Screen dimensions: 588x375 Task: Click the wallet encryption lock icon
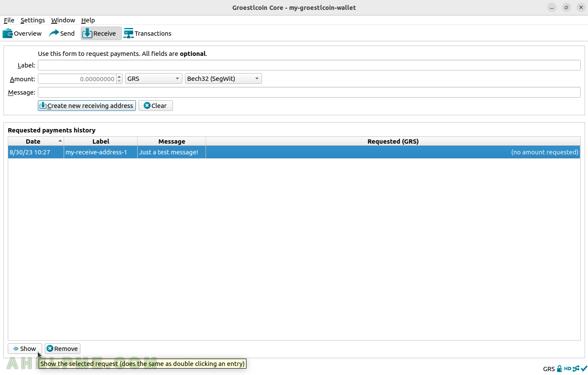click(560, 369)
